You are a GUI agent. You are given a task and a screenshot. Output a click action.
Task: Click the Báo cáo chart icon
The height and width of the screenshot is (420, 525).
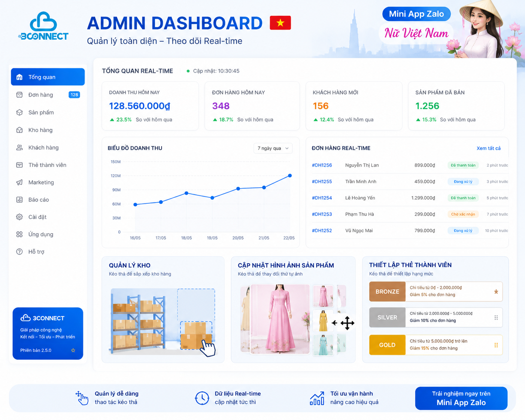point(19,200)
